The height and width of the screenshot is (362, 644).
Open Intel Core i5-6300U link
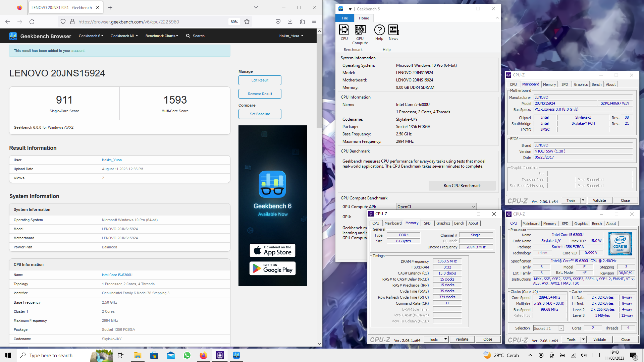(x=117, y=275)
